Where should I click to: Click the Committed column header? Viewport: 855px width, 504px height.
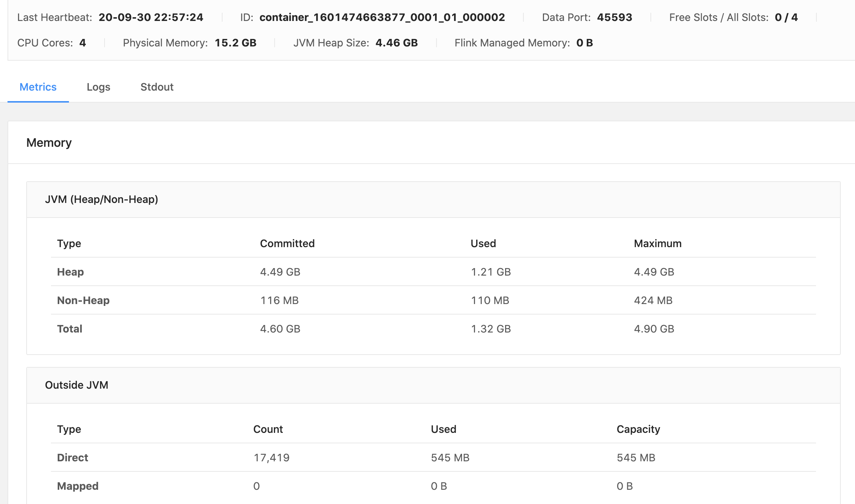click(x=287, y=243)
